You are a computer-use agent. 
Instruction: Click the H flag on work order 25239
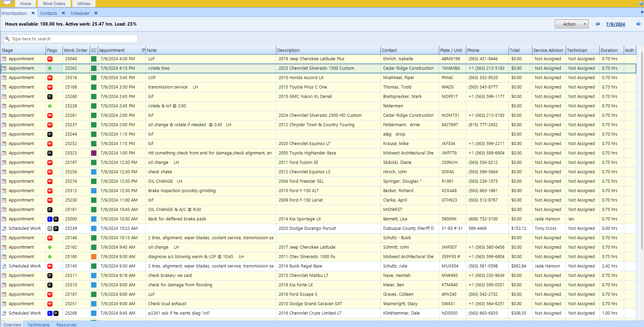[49, 228]
